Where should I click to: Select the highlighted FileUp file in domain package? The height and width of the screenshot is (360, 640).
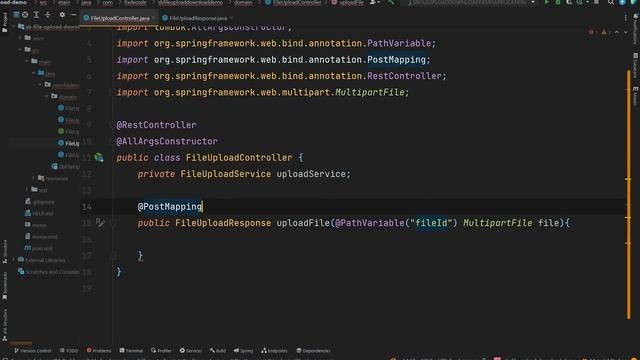69,143
